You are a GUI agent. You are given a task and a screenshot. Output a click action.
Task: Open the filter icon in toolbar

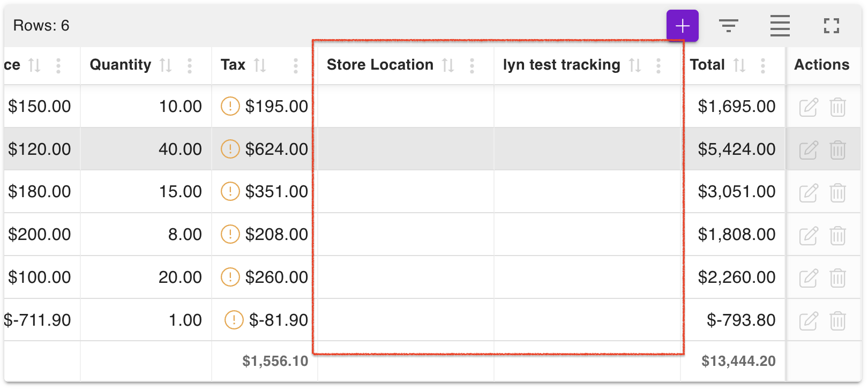(x=729, y=26)
